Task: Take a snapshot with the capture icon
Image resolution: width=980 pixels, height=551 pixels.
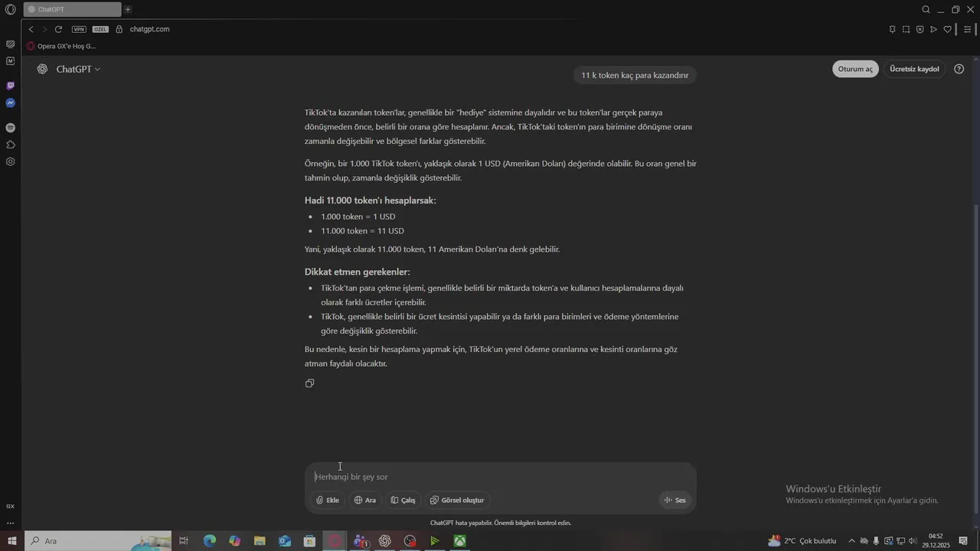Action: [x=906, y=29]
